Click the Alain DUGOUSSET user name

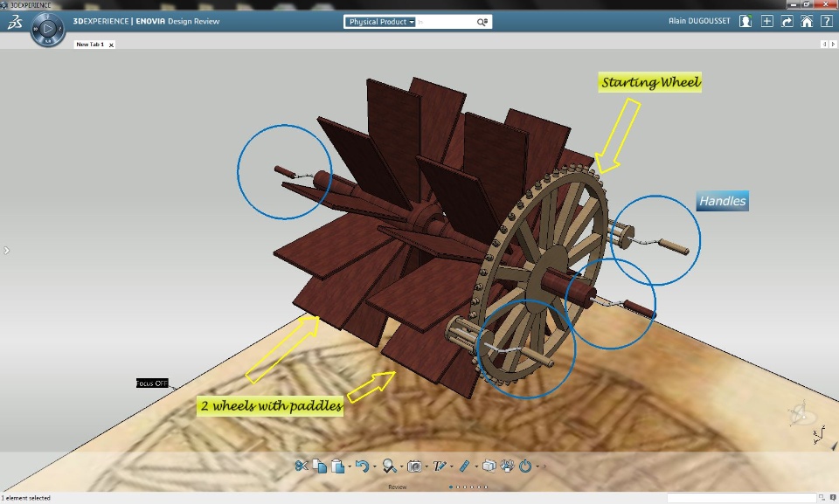pos(699,21)
